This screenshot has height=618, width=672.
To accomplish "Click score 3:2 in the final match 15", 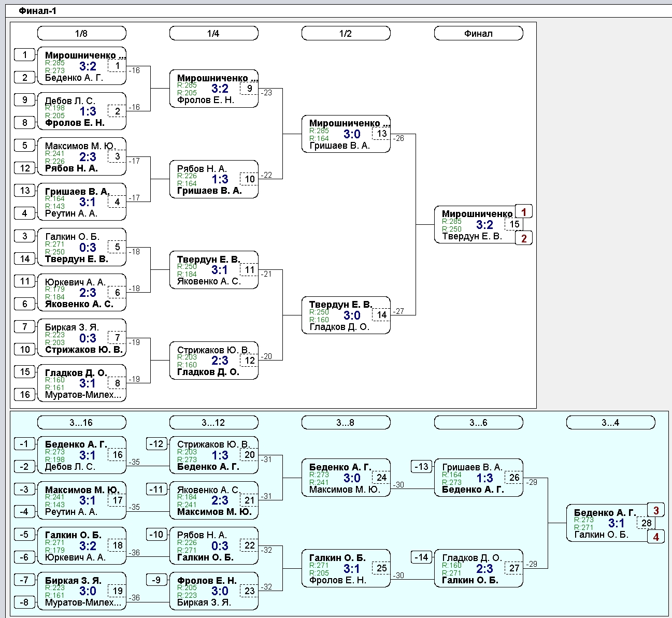I will click(484, 225).
